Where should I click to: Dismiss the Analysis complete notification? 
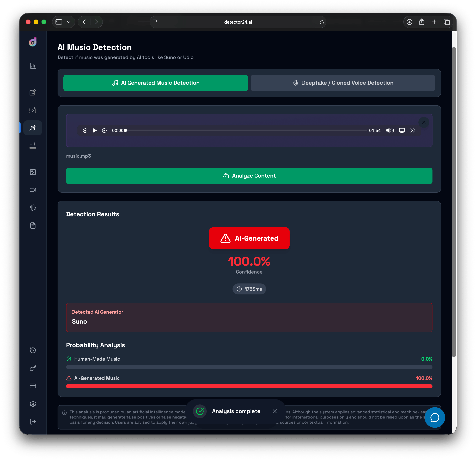(x=275, y=411)
